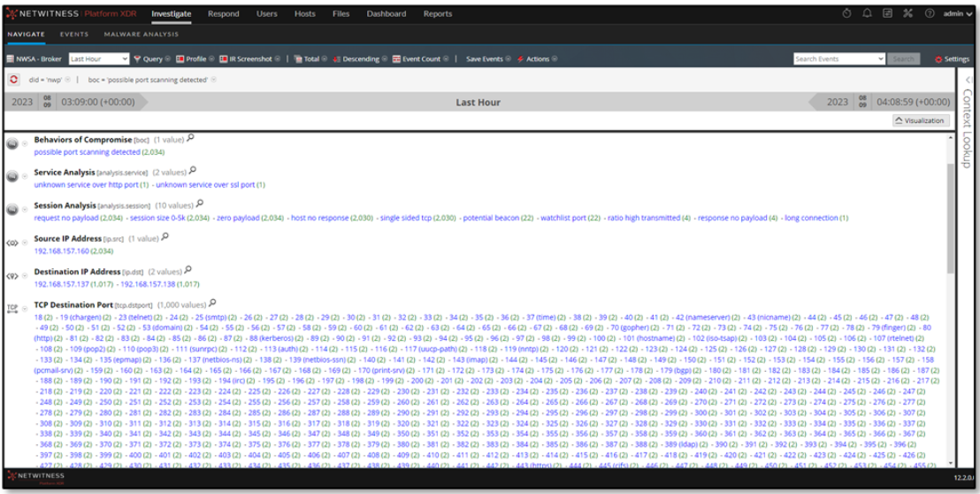This screenshot has height=494, width=980.
Task: Open the notifications bell icon
Action: pos(867,13)
